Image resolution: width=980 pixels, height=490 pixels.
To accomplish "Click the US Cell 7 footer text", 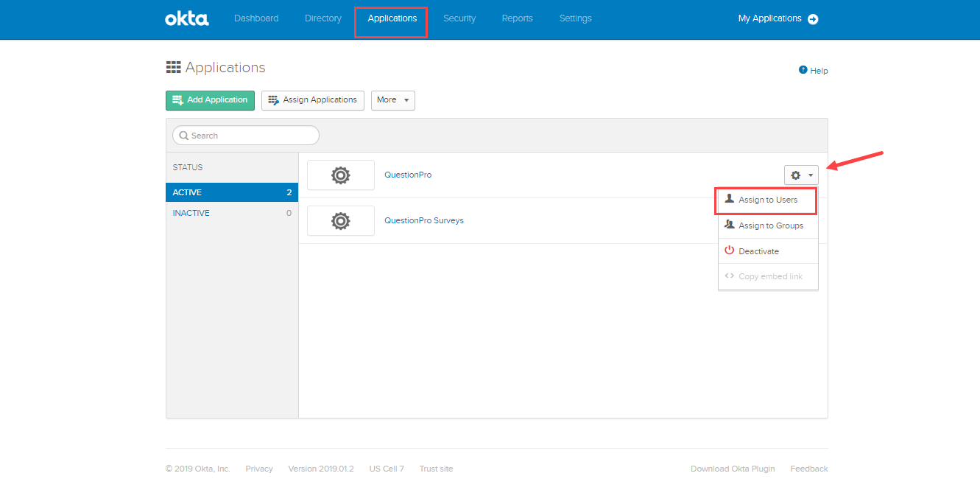I will click(387, 469).
